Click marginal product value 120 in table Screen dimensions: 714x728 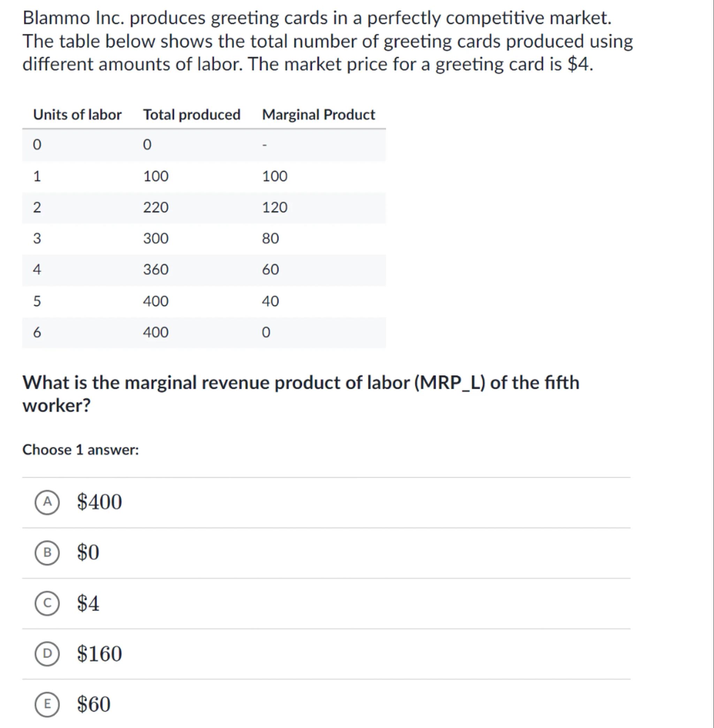coord(274,207)
